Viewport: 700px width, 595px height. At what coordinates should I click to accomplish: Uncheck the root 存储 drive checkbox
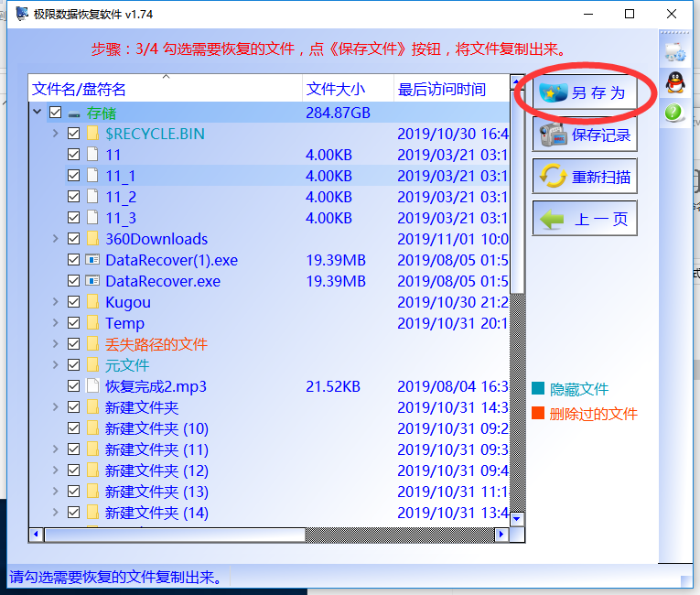[55, 113]
